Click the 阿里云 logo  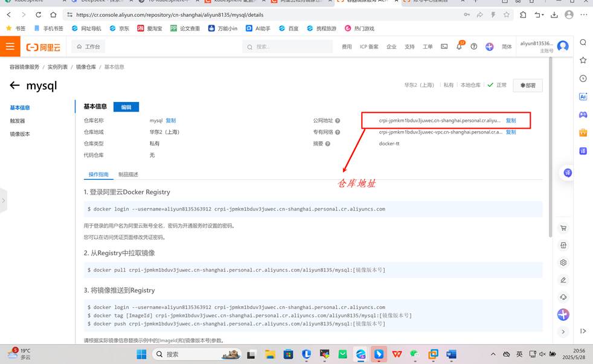pos(43,47)
